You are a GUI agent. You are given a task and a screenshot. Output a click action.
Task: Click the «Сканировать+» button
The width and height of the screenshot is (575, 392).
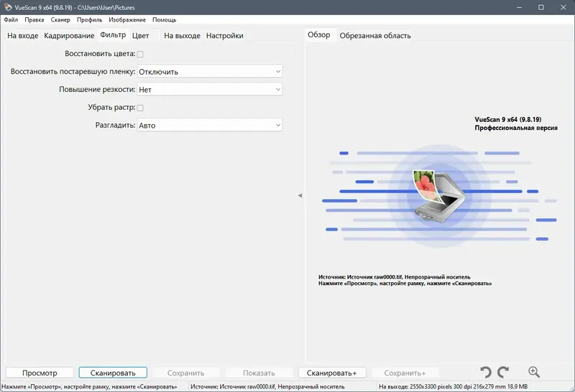pyautogui.click(x=332, y=373)
